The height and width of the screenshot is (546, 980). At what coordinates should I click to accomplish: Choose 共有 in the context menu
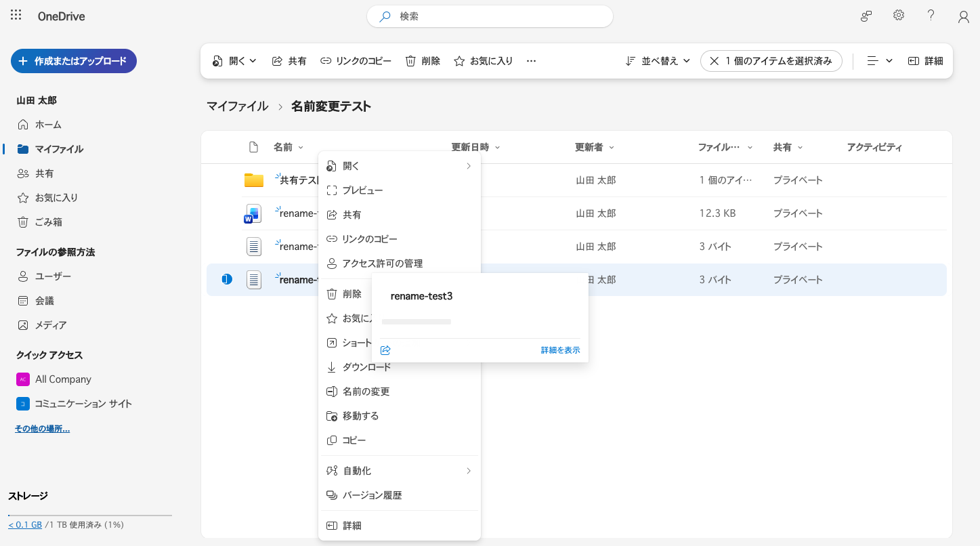point(400,215)
